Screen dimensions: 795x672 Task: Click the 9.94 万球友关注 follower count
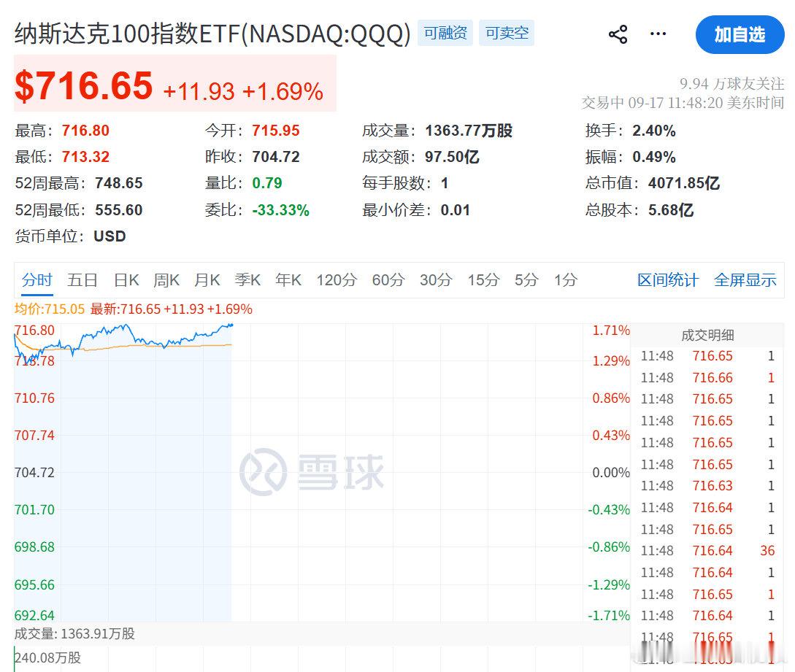731,83
